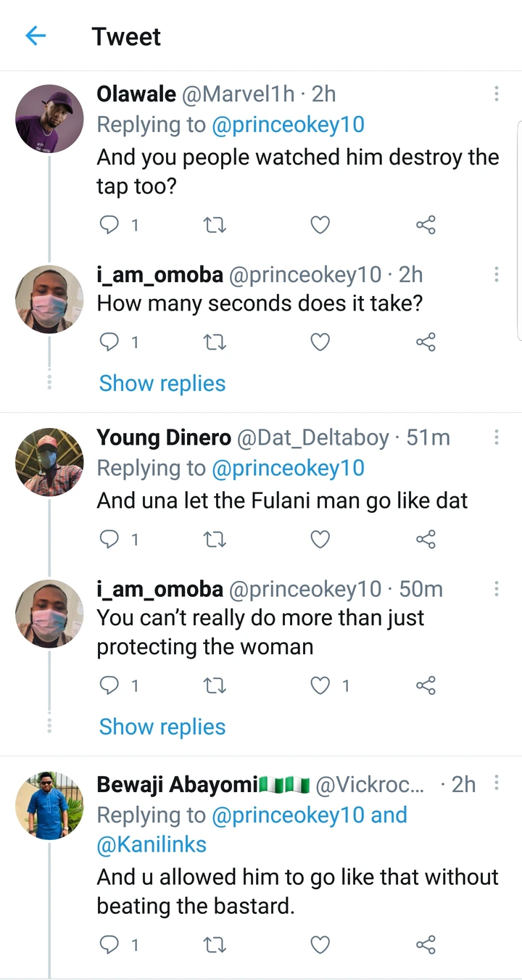
Task: Share Bewaji Abayomi's tweet
Action: 426,944
